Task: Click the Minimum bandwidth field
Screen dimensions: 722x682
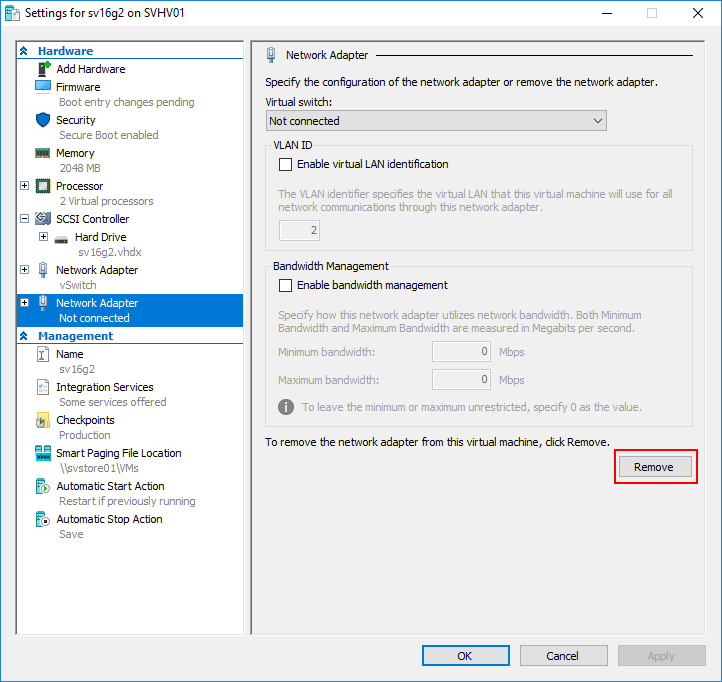Action: (461, 352)
